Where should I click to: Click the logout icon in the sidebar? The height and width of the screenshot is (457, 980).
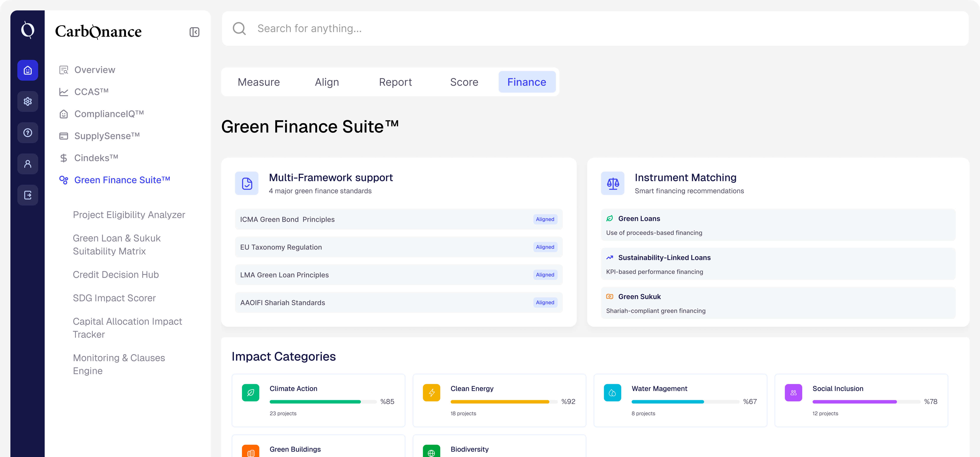point(27,195)
